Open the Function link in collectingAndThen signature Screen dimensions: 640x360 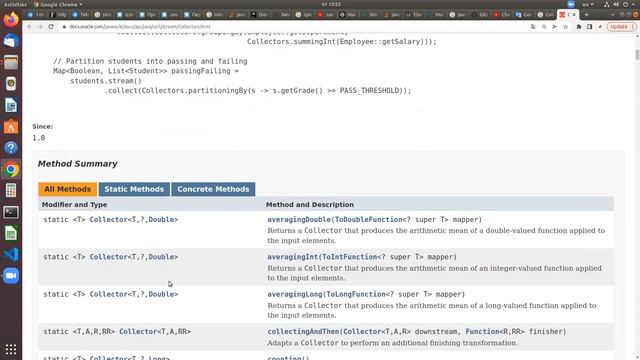click(x=482, y=332)
